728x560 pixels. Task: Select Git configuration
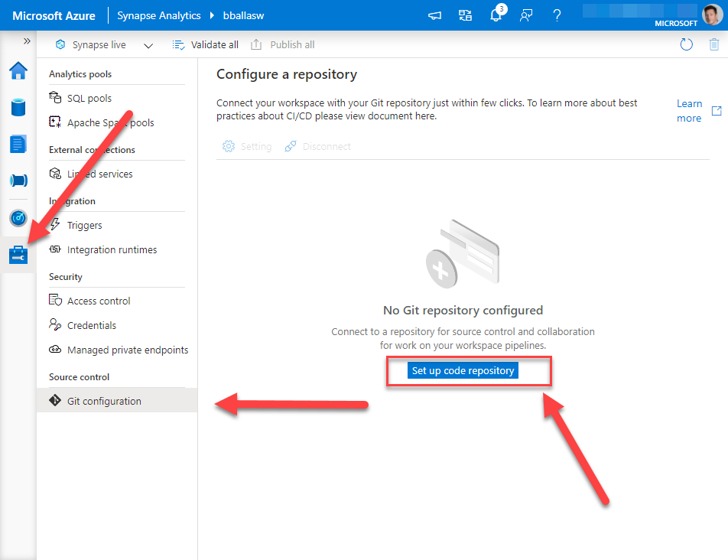click(117, 400)
